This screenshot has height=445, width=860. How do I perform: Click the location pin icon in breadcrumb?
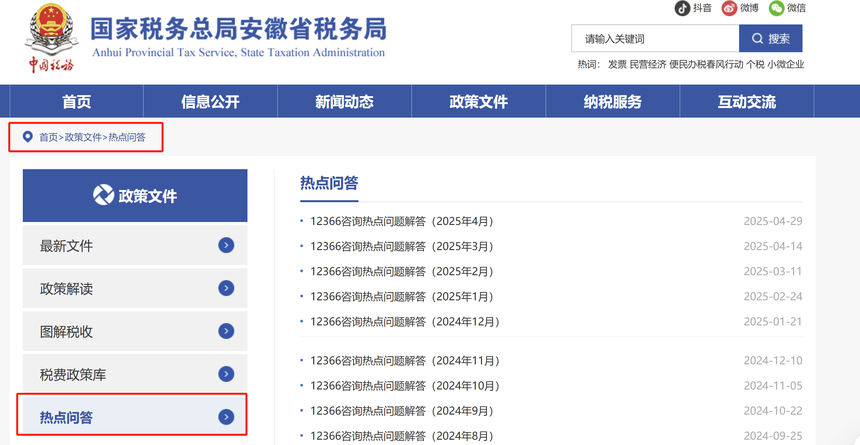click(27, 136)
